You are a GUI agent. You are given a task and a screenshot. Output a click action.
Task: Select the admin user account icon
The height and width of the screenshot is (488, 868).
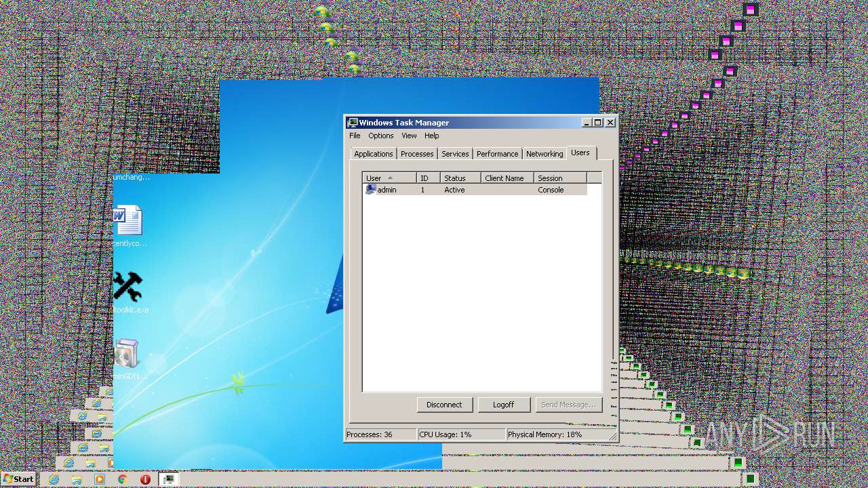[370, 190]
